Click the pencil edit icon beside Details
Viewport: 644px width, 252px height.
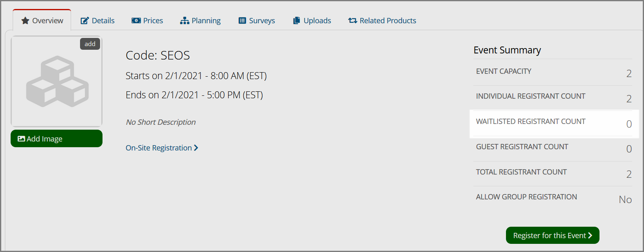click(x=85, y=21)
